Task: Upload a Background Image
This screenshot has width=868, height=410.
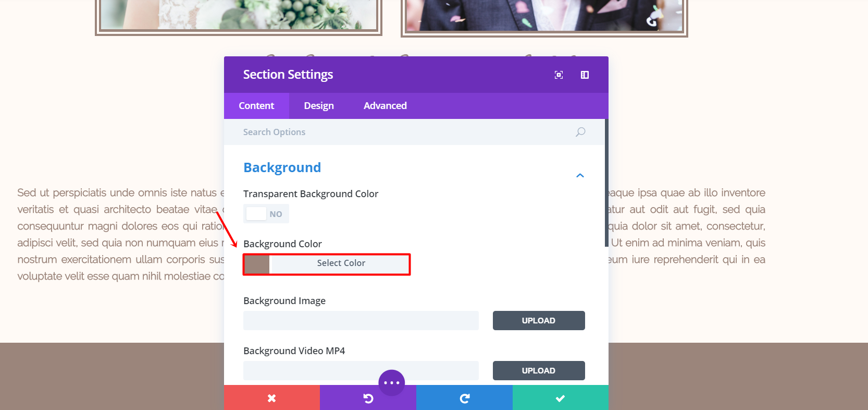Action: [x=539, y=321]
